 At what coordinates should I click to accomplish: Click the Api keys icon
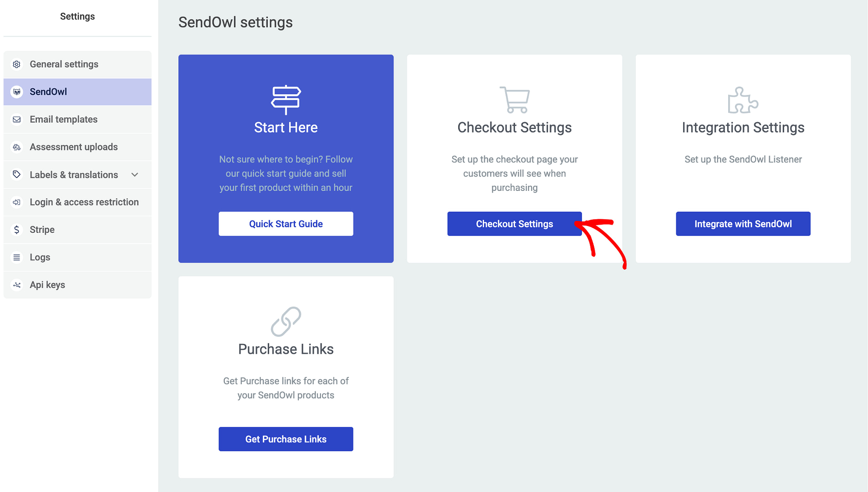pos(17,285)
